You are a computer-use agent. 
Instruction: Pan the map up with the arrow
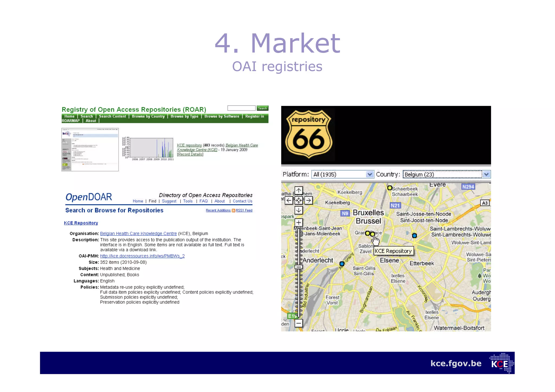[298, 190]
